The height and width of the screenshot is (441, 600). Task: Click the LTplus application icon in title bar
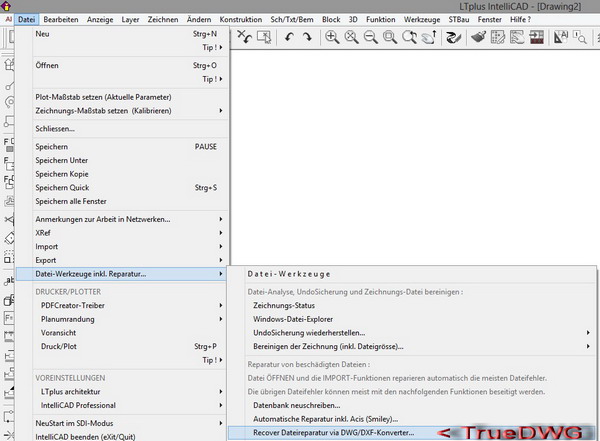(6, 5)
